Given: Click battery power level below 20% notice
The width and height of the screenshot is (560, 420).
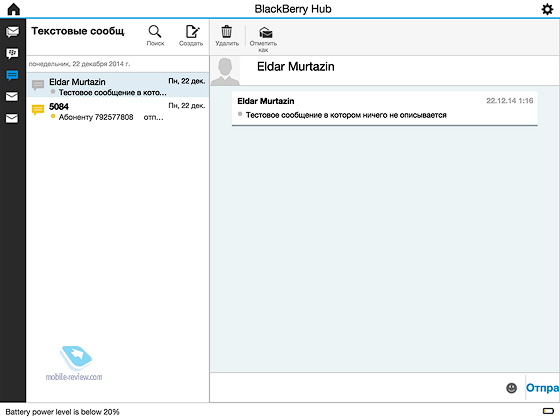Looking at the screenshot, I should pyautogui.click(x=62, y=412).
